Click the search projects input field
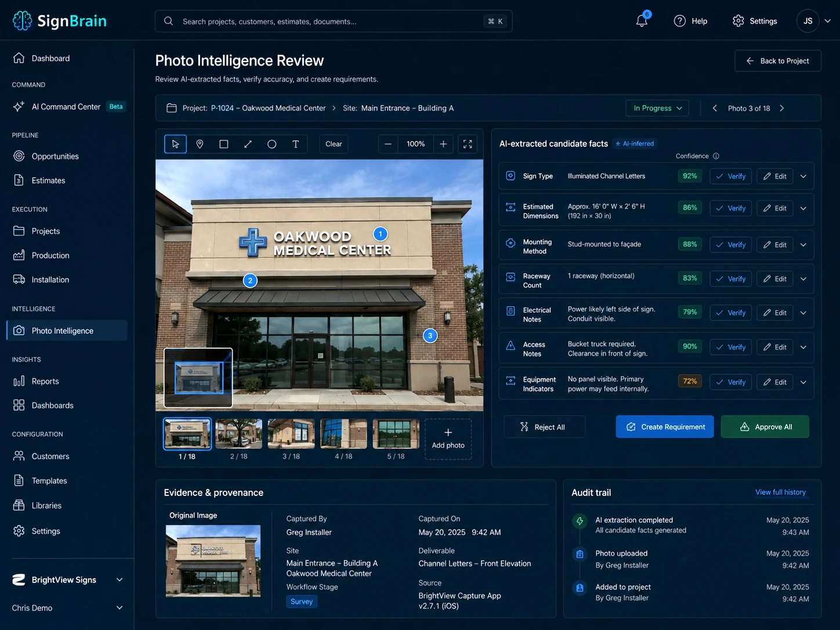The width and height of the screenshot is (840, 630). click(334, 21)
